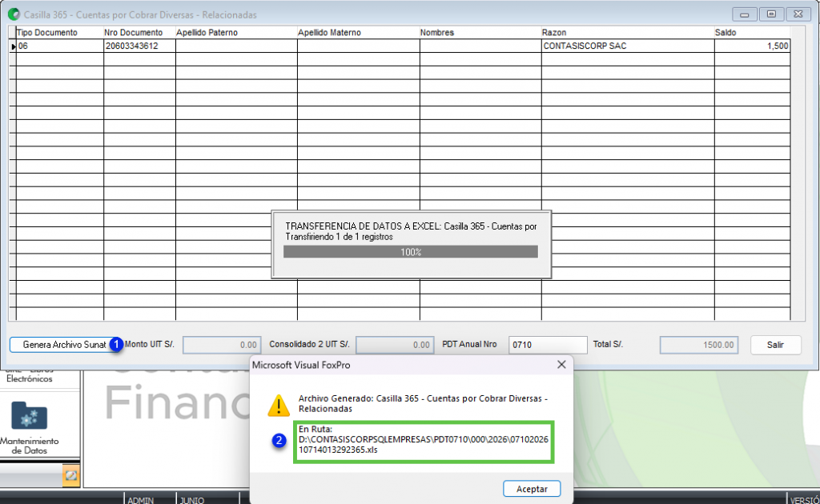Click the Total S/. field showing 1500.00

click(698, 345)
